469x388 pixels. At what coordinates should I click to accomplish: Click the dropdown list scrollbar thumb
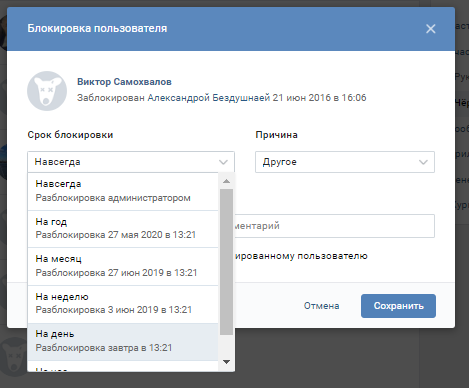coord(226,262)
